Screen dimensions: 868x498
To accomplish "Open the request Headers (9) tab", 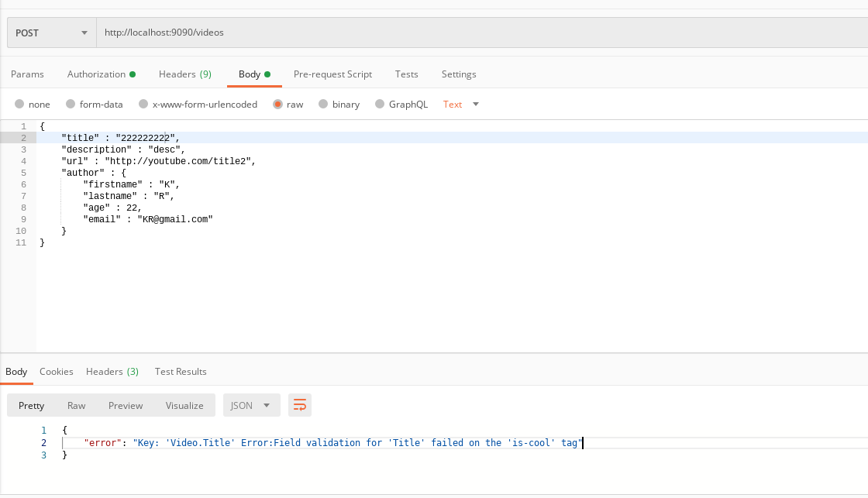I will 184,74.
